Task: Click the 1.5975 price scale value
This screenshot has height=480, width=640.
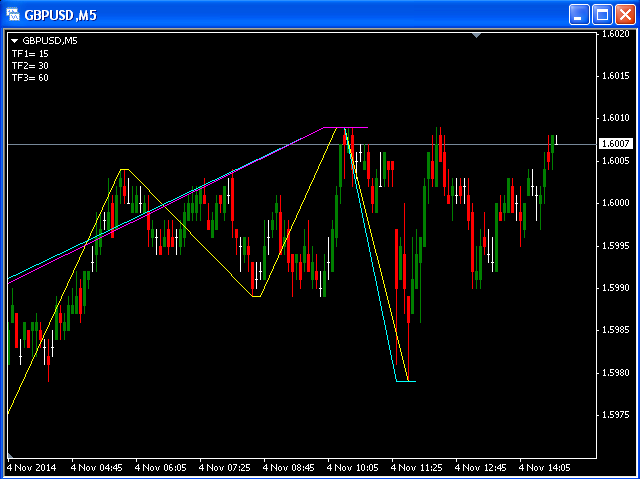Action: tap(617, 415)
